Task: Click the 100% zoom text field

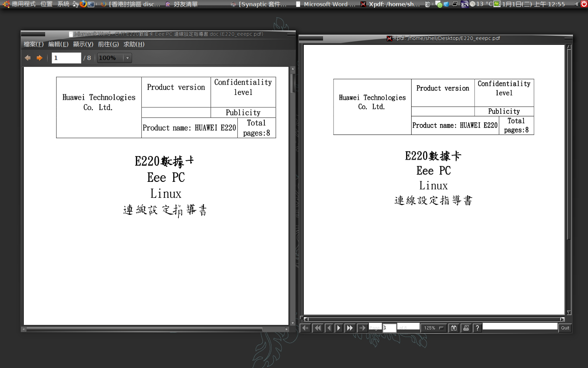Action: tap(110, 58)
